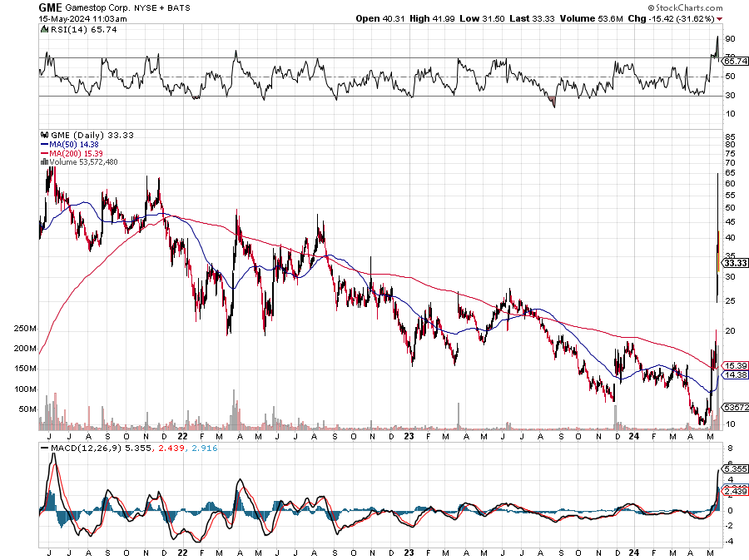This screenshot has width=749, height=560.
Task: Click the black MACD legend line
Action: pyautogui.click(x=45, y=448)
